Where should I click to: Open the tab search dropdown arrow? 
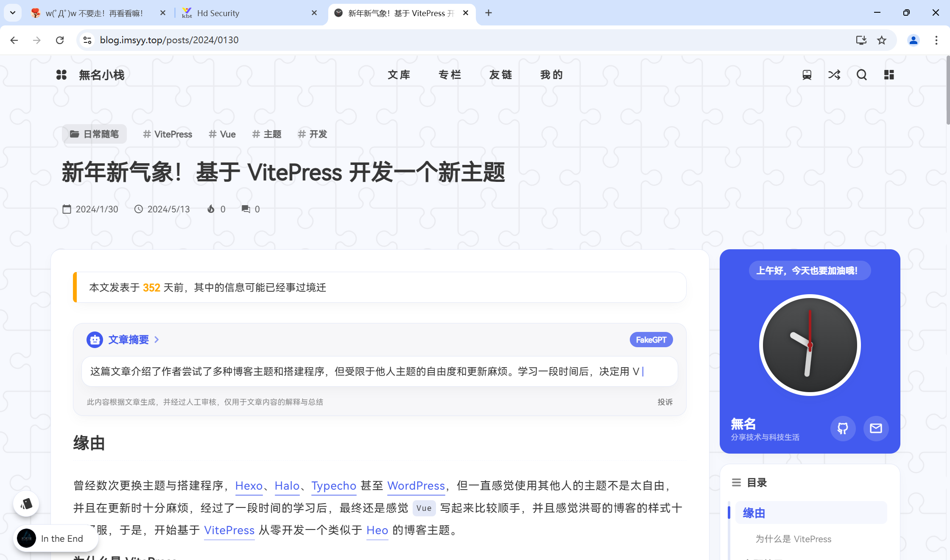13,13
